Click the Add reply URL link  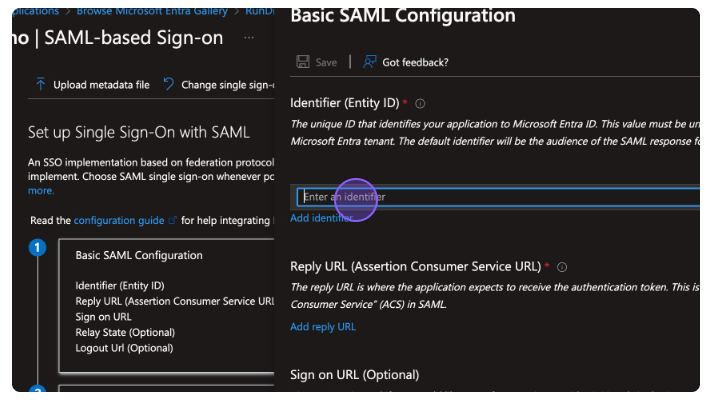[x=322, y=327]
